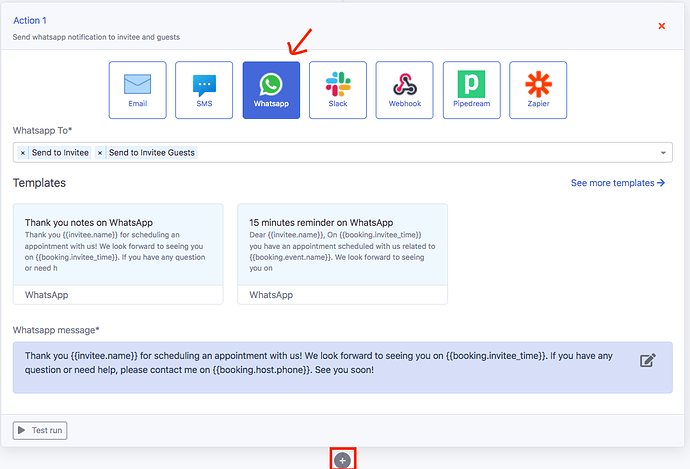Use the '15 minutes reminder on WhatsApp' template
Screen dimensions: 690x469
tap(342, 253)
